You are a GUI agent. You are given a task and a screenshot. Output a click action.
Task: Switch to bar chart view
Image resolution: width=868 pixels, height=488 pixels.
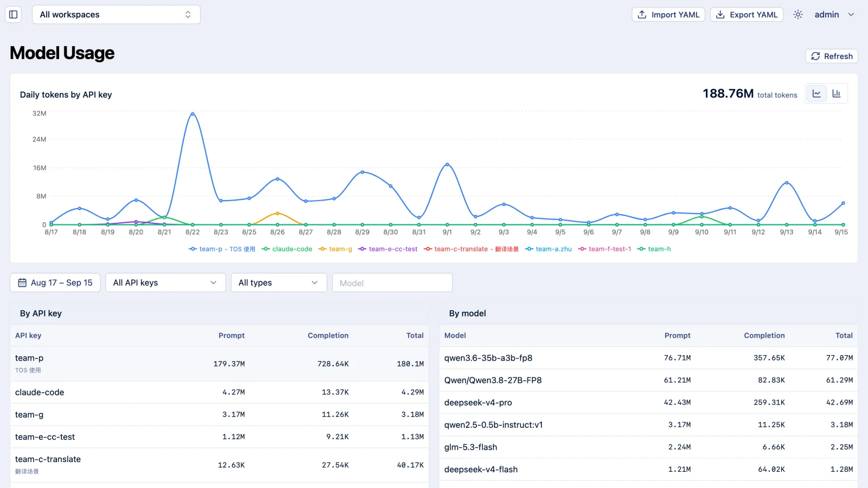[x=837, y=94]
